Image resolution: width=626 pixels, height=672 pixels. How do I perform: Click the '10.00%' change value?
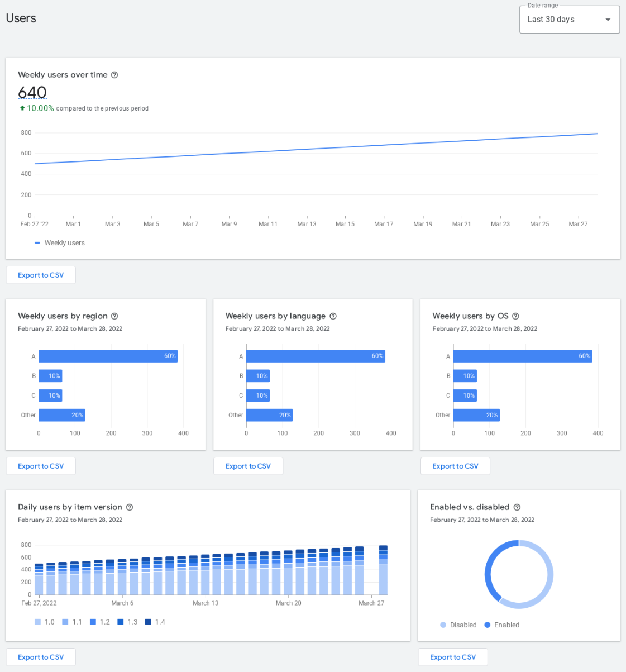pyautogui.click(x=41, y=108)
